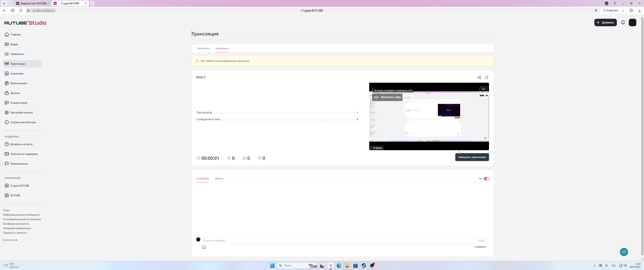Open Справочник блогера

22,122
